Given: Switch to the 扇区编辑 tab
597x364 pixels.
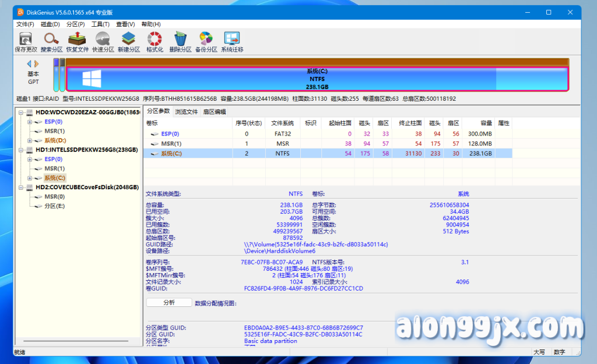Looking at the screenshot, I should pyautogui.click(x=214, y=111).
